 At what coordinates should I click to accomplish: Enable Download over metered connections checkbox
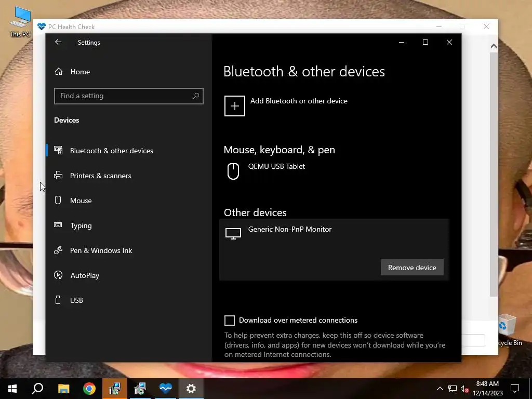[229, 320]
